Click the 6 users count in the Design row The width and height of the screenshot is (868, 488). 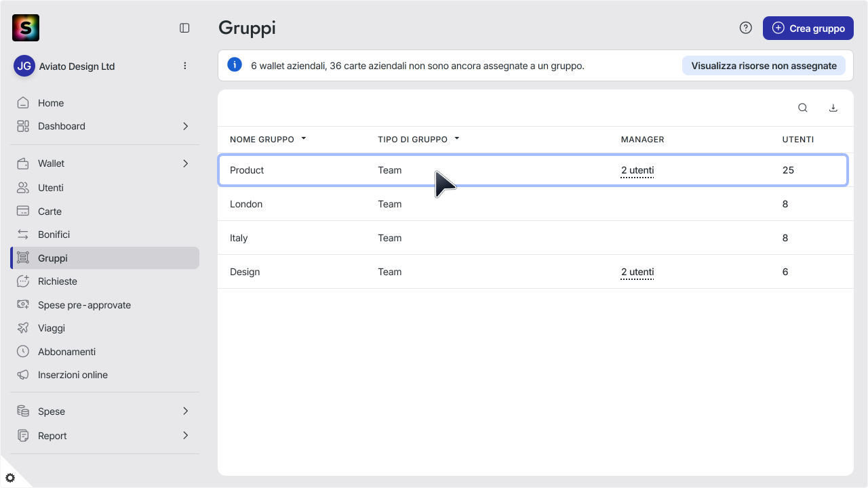(785, 272)
